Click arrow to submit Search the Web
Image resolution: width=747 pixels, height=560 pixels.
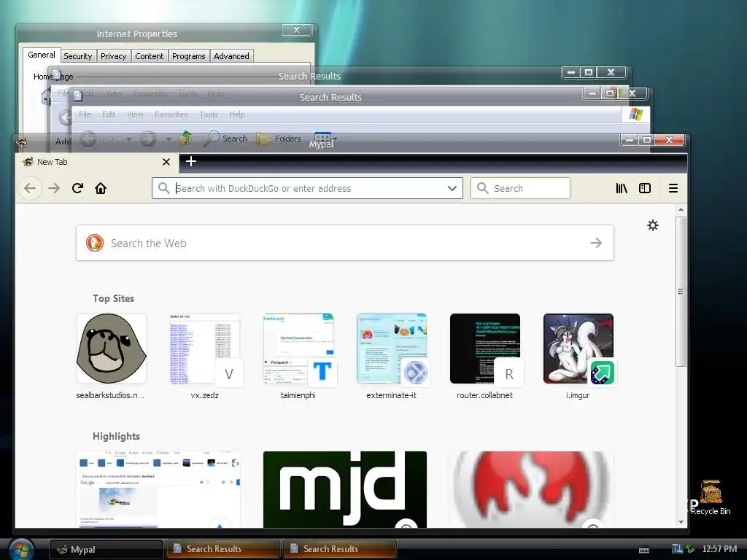(x=596, y=243)
